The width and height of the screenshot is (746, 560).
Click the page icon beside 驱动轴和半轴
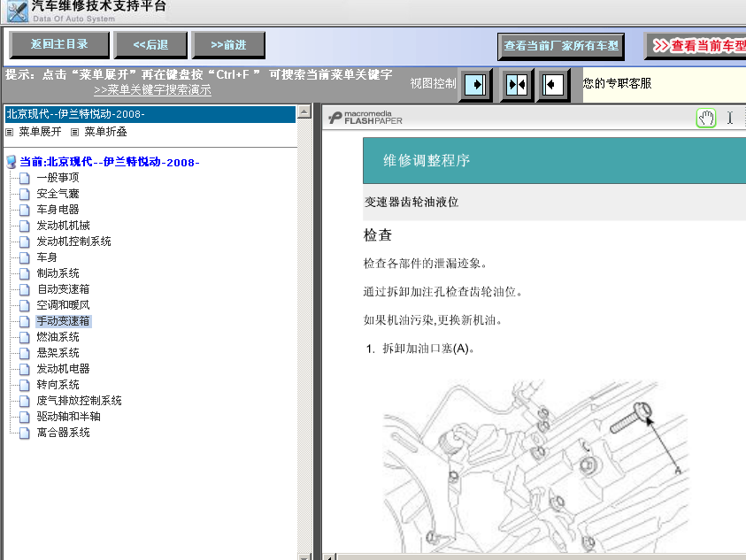pos(24,418)
